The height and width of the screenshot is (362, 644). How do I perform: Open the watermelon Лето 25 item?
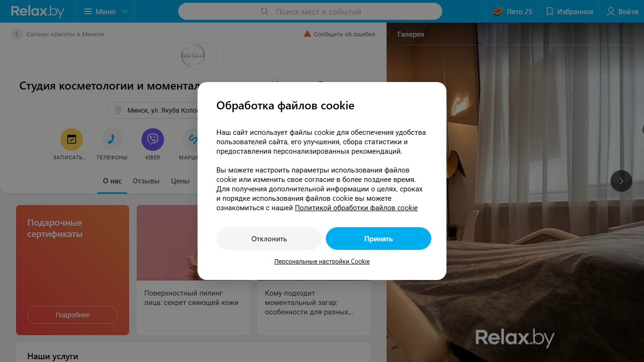[512, 11]
